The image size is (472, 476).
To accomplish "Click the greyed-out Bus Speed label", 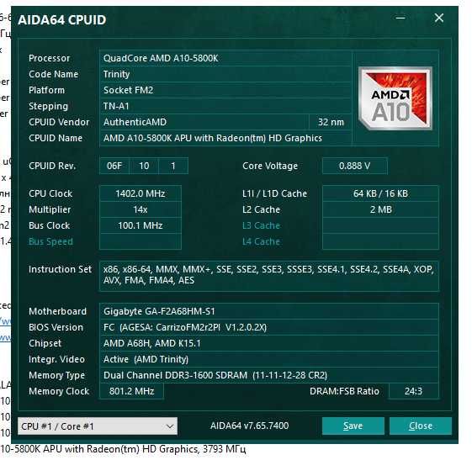I will point(50,241).
